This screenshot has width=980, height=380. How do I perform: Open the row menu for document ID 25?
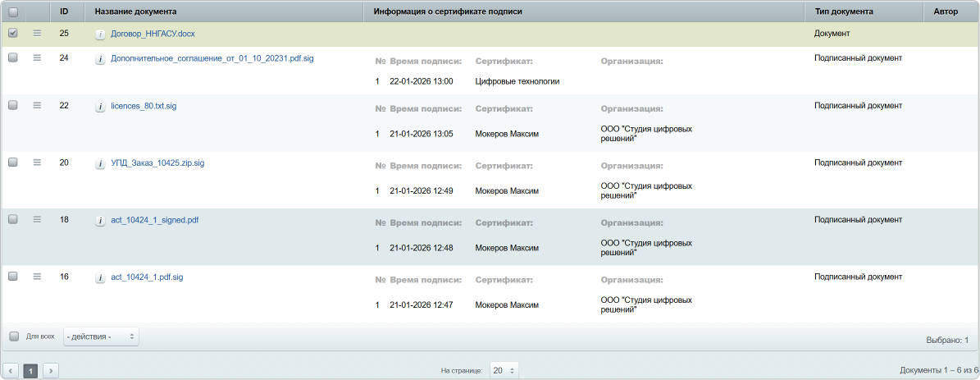point(37,34)
